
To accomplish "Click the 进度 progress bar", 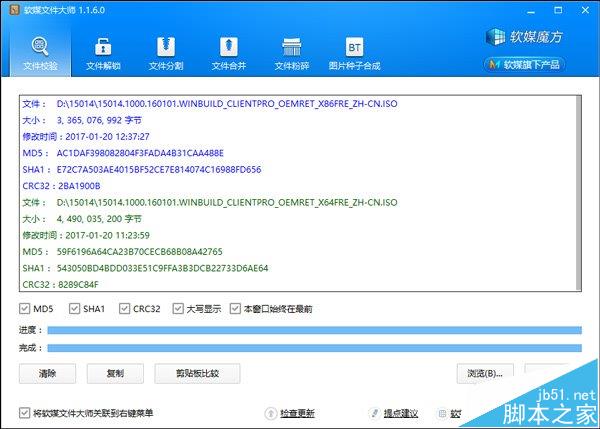I will pyautogui.click(x=315, y=330).
